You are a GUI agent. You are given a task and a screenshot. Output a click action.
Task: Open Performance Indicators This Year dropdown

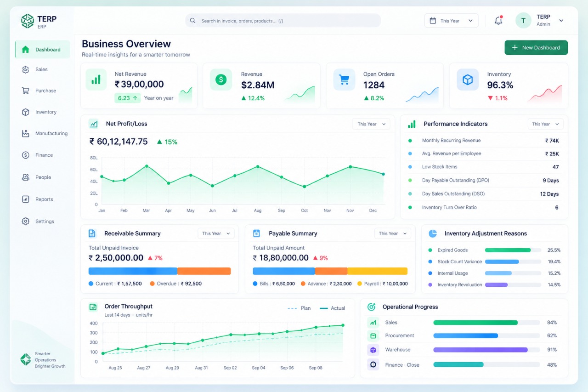point(545,124)
